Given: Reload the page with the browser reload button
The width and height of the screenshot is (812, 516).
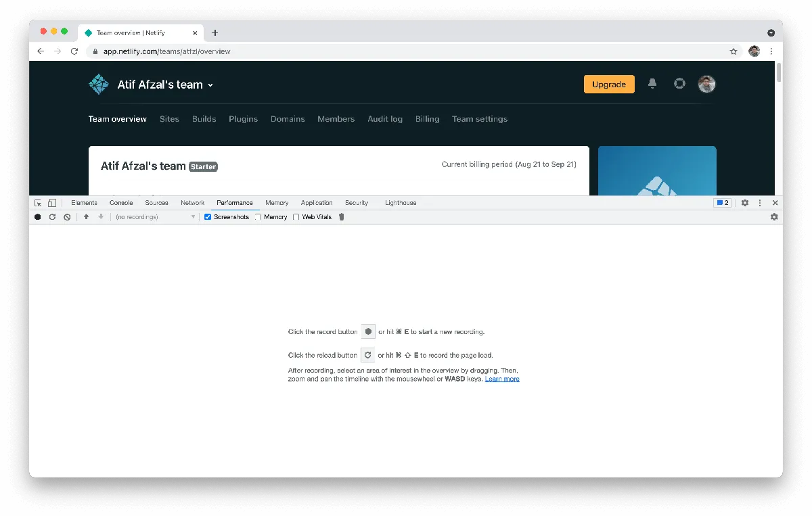Looking at the screenshot, I should 74,51.
